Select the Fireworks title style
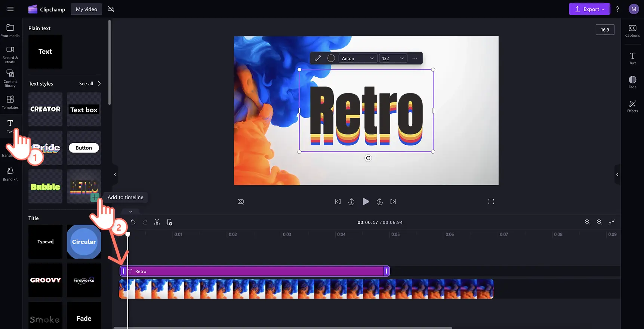The height and width of the screenshot is (329, 644). point(84,280)
